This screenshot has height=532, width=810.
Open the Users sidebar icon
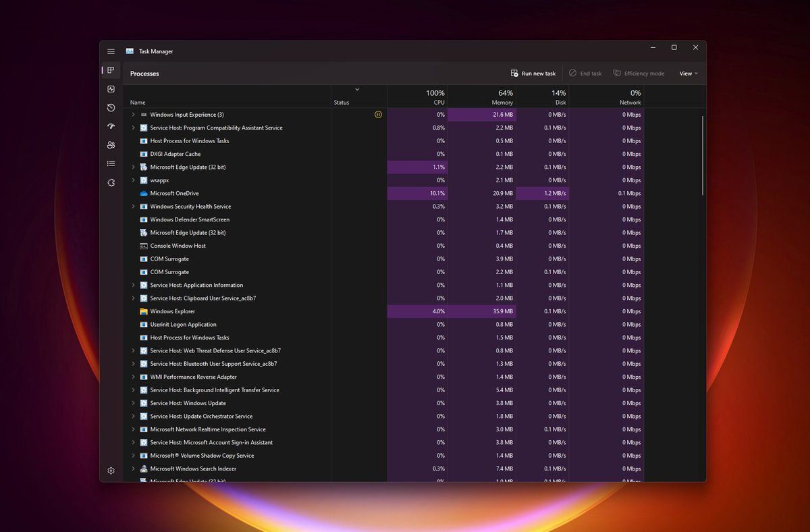[111, 145]
